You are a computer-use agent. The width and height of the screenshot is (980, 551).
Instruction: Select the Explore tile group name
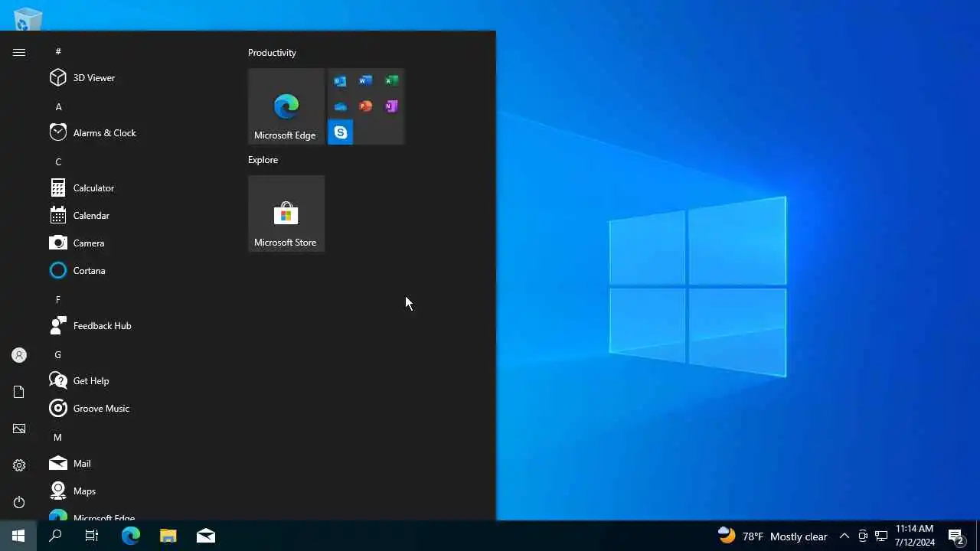(263, 160)
